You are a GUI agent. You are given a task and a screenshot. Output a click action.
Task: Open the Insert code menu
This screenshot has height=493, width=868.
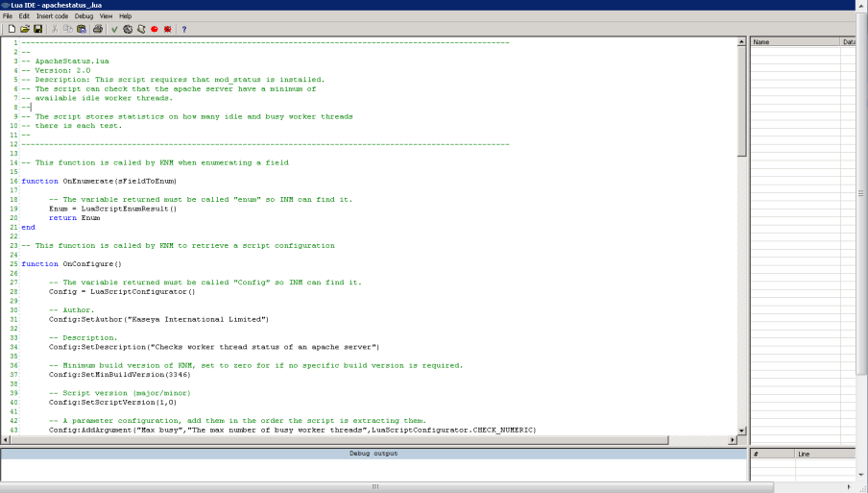[52, 16]
